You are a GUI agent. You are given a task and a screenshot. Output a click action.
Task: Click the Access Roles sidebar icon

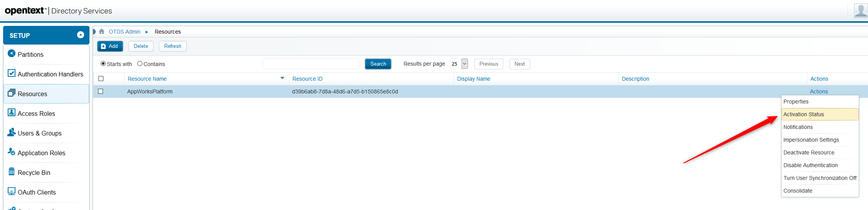click(12, 113)
